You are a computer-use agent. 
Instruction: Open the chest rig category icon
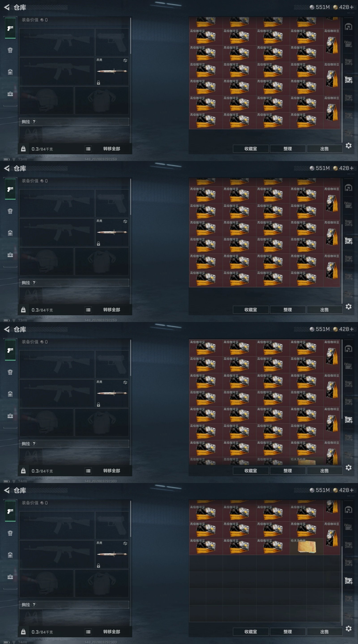point(10,72)
